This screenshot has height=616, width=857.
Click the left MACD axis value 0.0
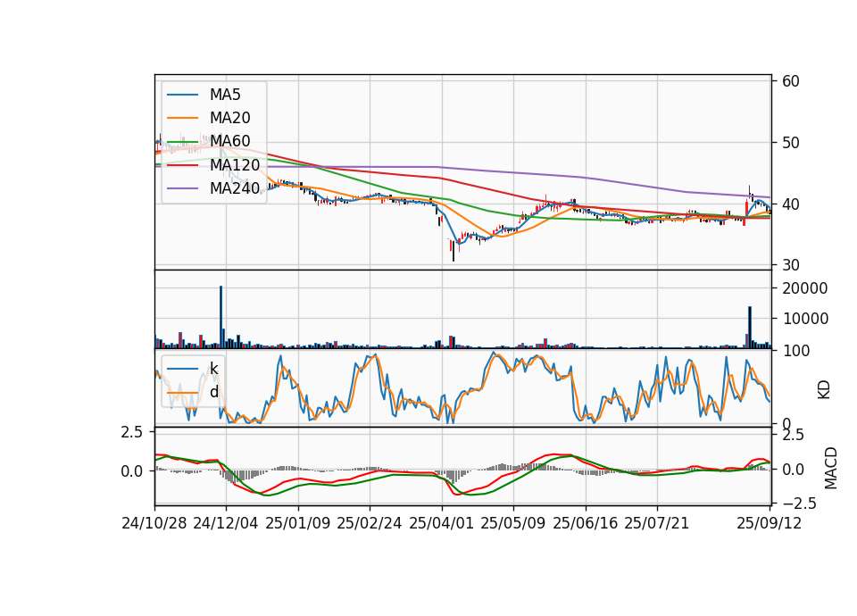[131, 471]
